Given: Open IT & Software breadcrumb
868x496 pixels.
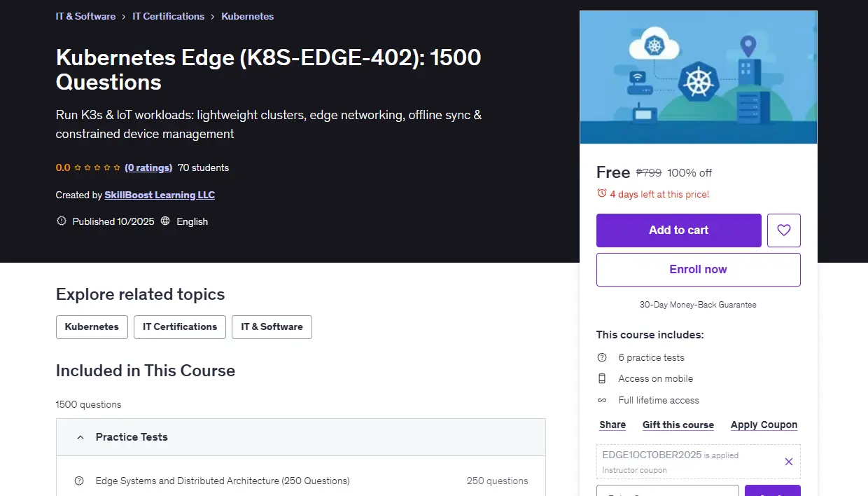Looking at the screenshot, I should pos(85,16).
